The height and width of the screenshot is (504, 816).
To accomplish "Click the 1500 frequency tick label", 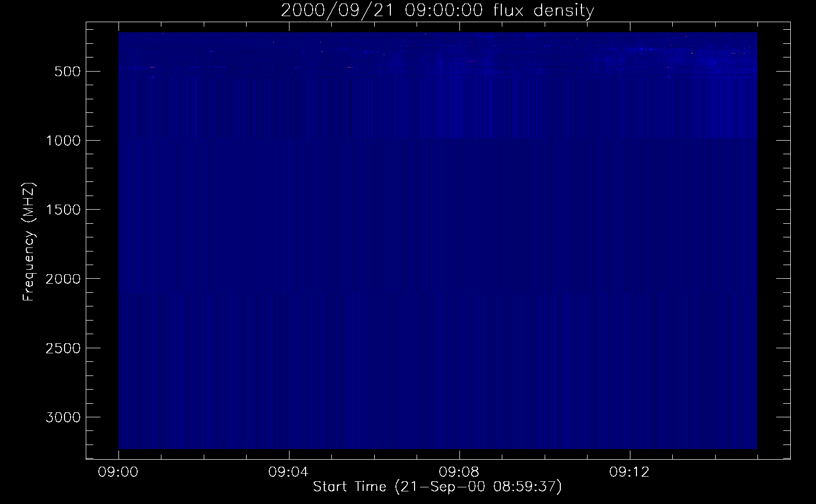I will (x=63, y=210).
